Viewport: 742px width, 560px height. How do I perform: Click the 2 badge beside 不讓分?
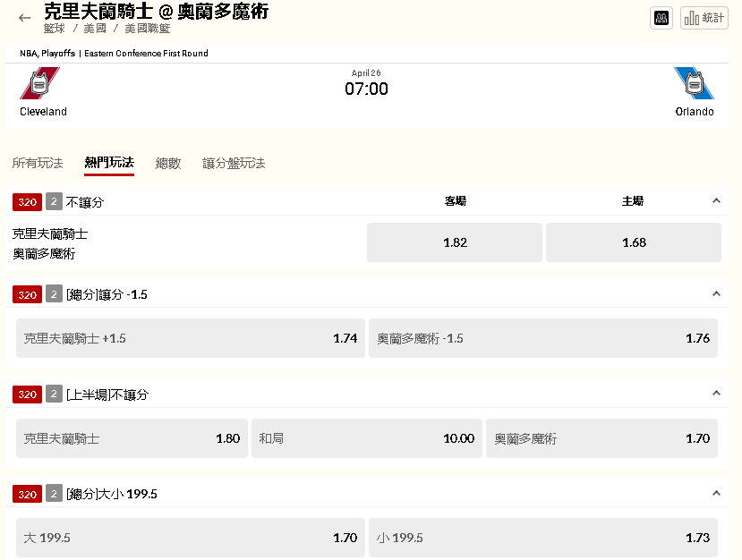(x=54, y=202)
